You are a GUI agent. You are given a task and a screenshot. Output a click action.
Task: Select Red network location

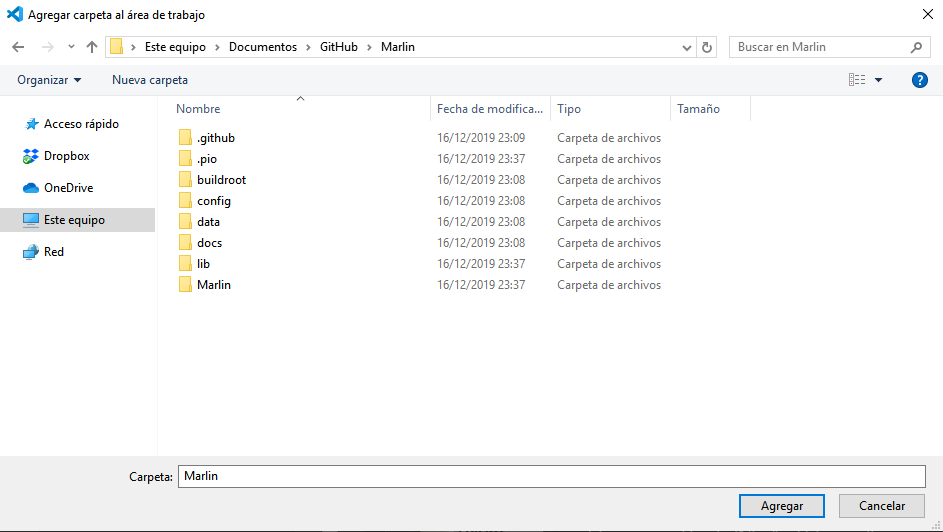[x=54, y=252]
